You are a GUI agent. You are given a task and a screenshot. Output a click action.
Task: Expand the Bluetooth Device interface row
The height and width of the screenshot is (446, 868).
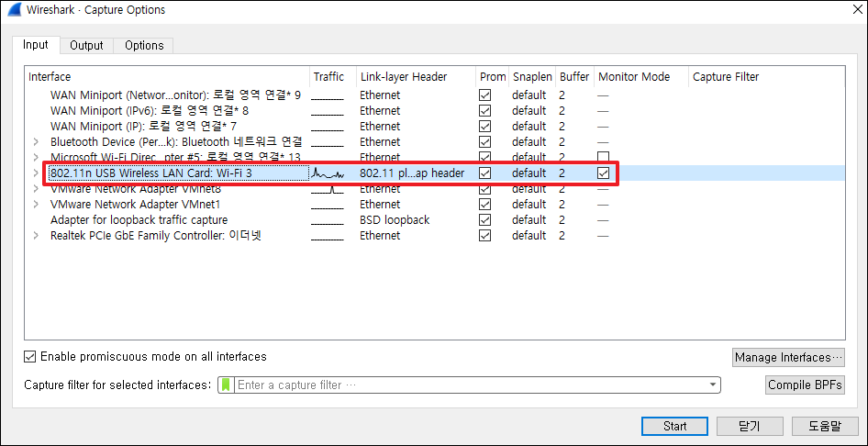tap(36, 141)
